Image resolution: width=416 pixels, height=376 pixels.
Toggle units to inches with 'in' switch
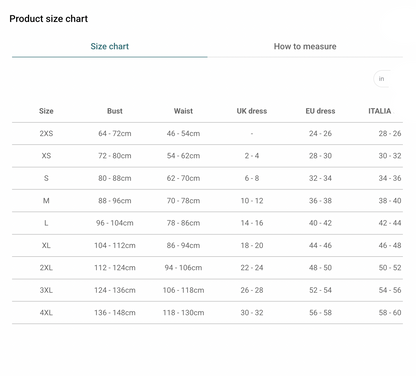[x=382, y=79]
